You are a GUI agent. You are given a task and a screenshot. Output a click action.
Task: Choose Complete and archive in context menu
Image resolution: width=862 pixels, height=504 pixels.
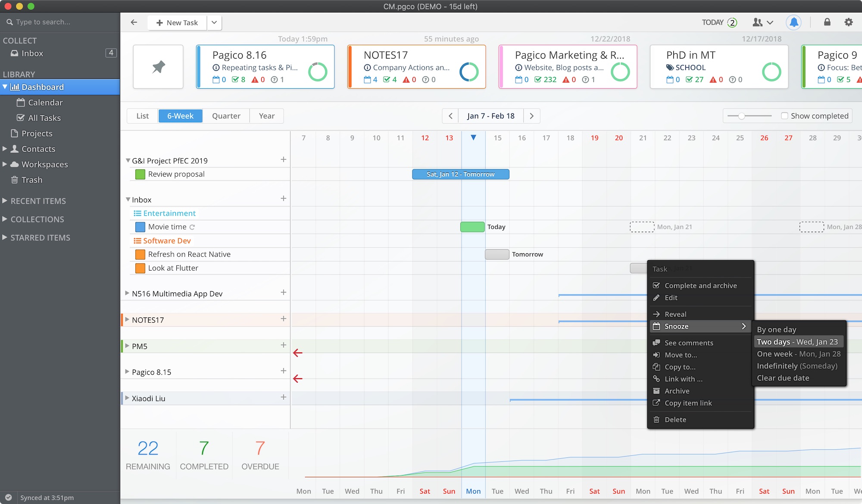[x=700, y=286]
